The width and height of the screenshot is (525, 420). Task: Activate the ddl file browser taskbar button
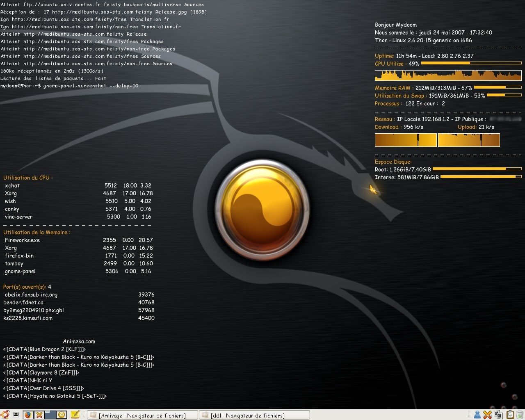pos(254,415)
